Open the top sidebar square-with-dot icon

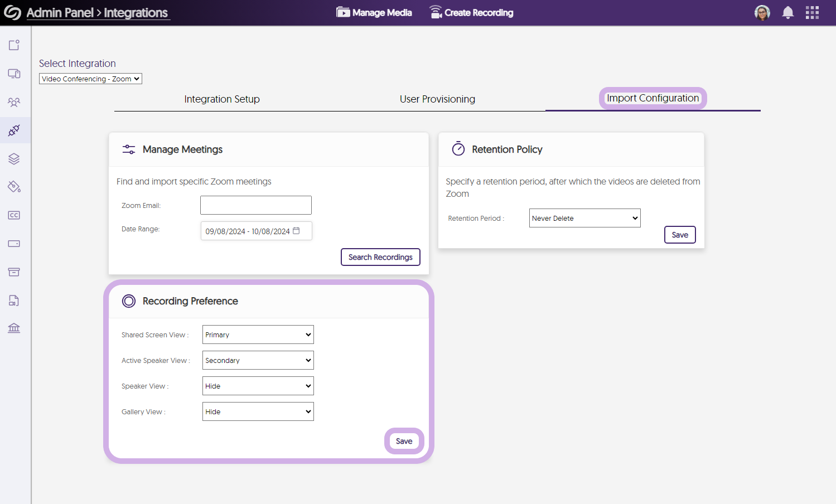[x=14, y=45]
